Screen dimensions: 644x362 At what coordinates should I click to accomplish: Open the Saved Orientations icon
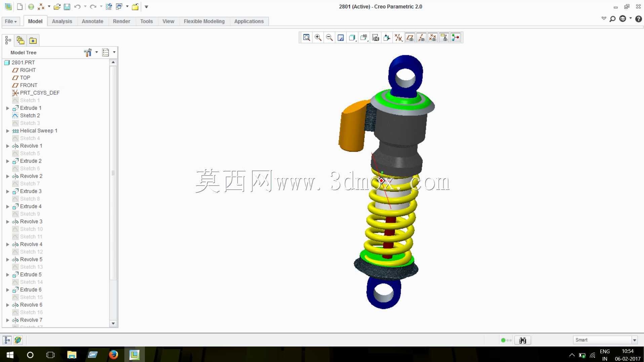pos(364,37)
